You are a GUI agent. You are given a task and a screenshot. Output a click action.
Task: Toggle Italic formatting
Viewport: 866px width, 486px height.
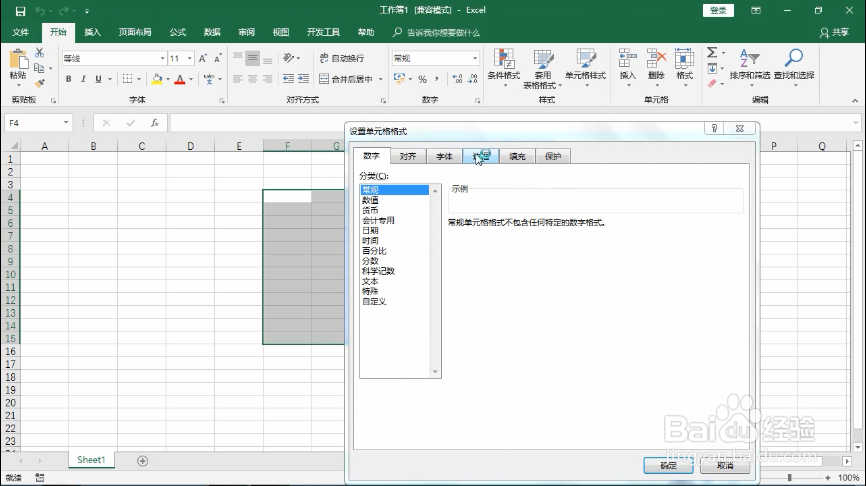83,79
